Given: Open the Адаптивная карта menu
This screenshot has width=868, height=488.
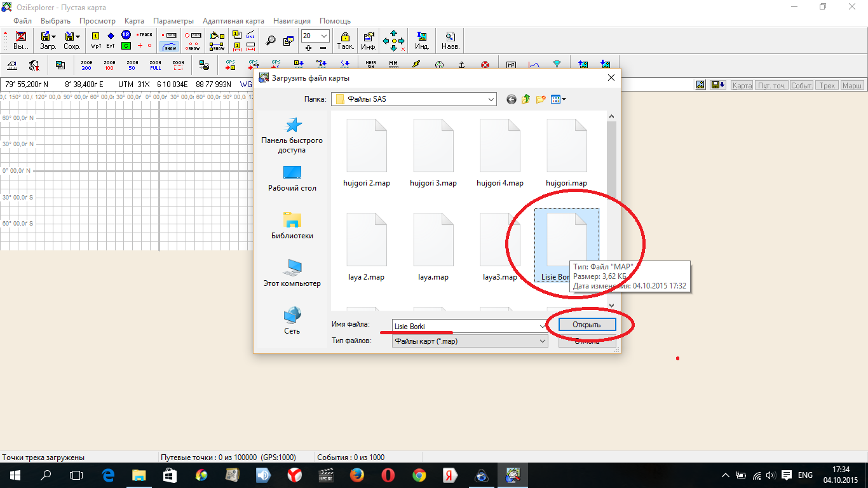Looking at the screenshot, I should pos(233,21).
